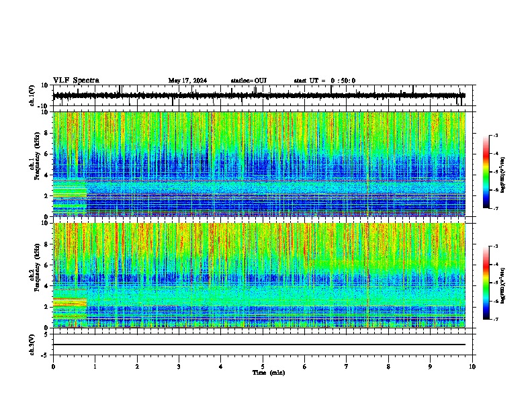Click the ch.1 'Frequency (kHz)' axis label
The height and width of the screenshot is (411, 532).
(x=38, y=156)
